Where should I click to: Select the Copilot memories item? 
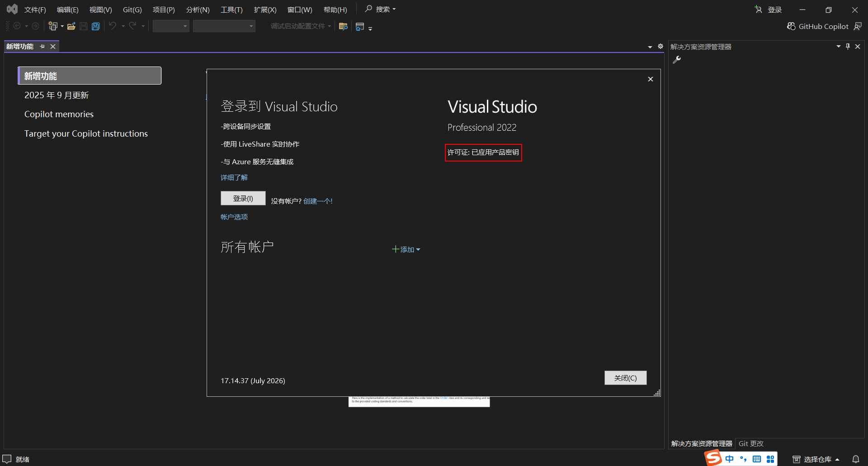pyautogui.click(x=59, y=114)
